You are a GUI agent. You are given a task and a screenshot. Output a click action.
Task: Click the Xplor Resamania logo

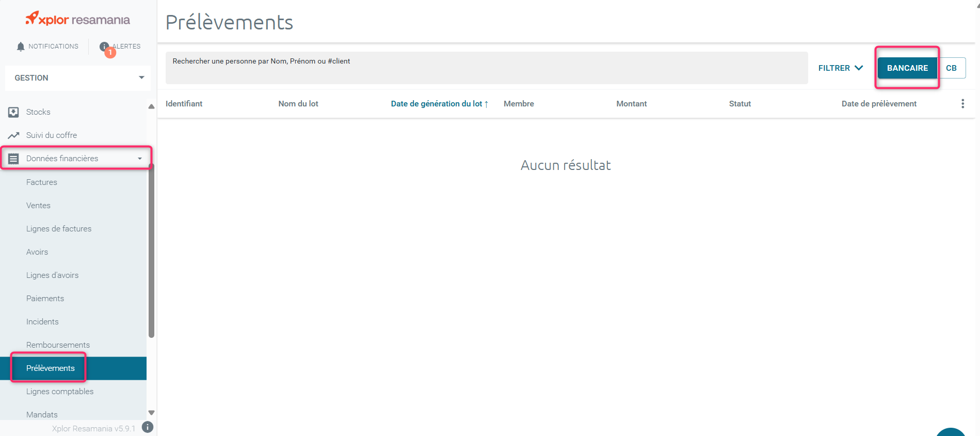(77, 19)
